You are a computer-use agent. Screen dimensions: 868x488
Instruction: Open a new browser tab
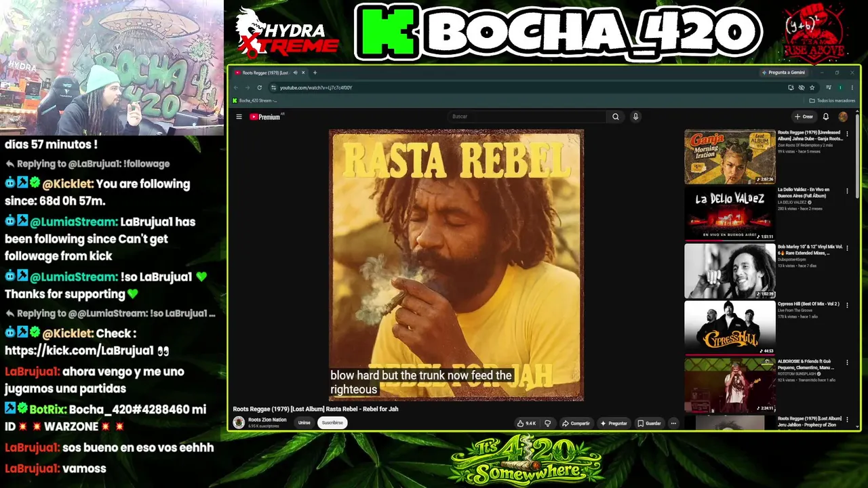[315, 73]
